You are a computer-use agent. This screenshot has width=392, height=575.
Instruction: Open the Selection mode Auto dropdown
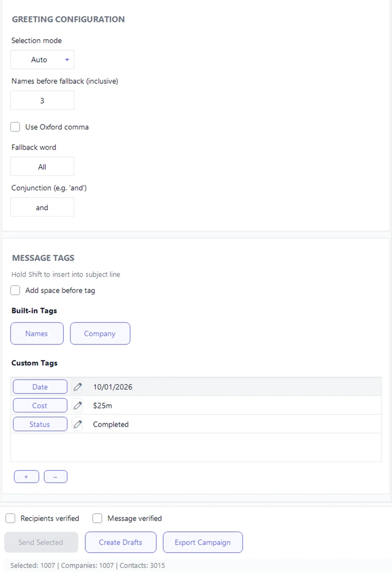(42, 60)
